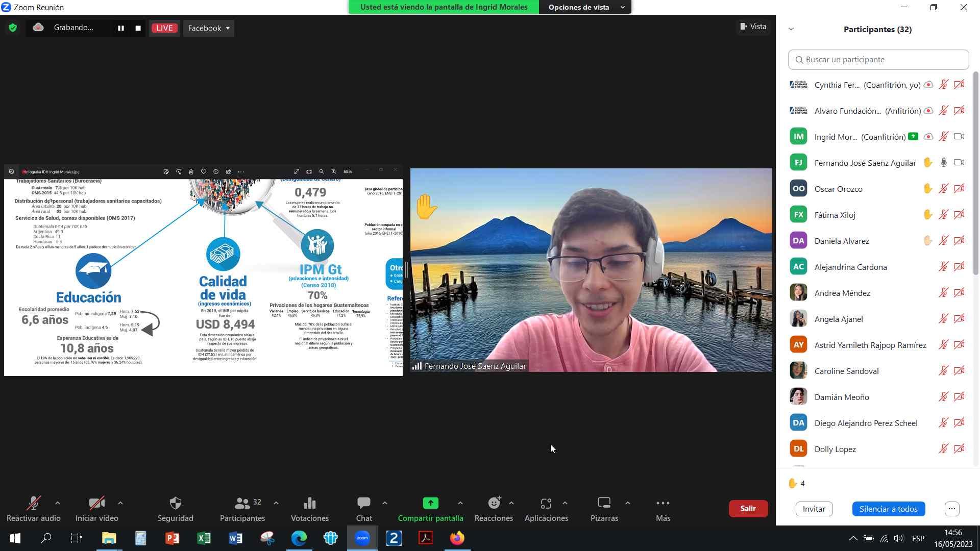
Task: Toggle Iniciar vídeo camera
Action: pos(96,504)
